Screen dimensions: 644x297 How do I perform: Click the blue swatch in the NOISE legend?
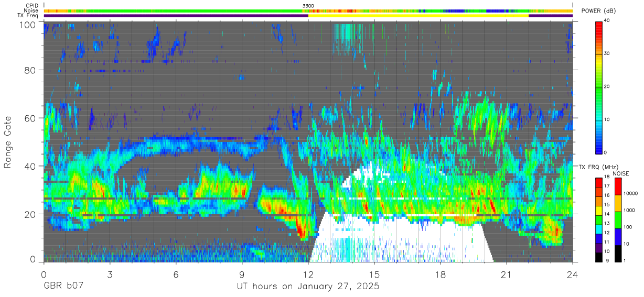click(x=618, y=236)
